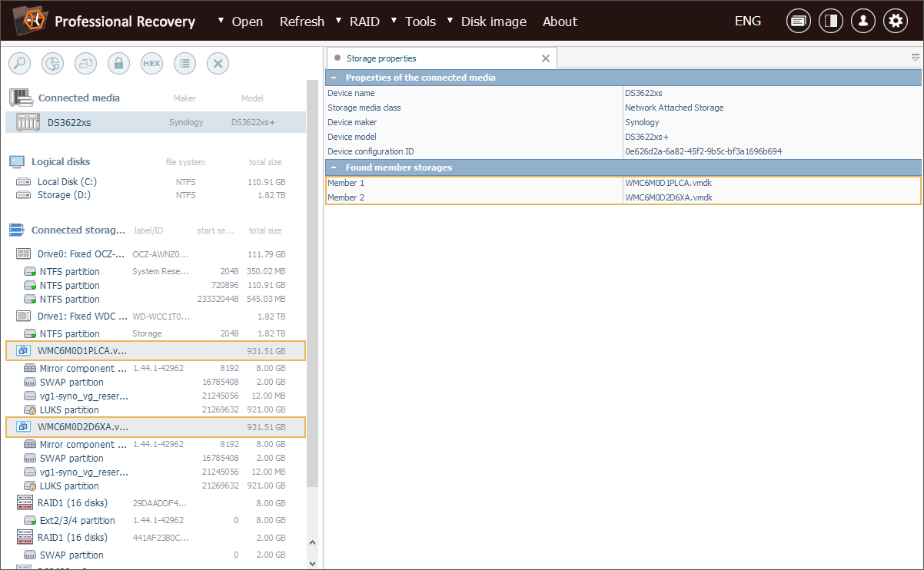The height and width of the screenshot is (570, 924).
Task: Click the WMC6M0D1PLCA virtual disk icon
Action: (x=24, y=351)
